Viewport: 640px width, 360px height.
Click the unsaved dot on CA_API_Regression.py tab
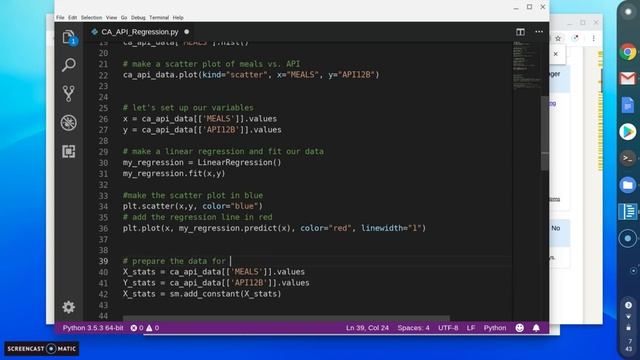(x=187, y=32)
